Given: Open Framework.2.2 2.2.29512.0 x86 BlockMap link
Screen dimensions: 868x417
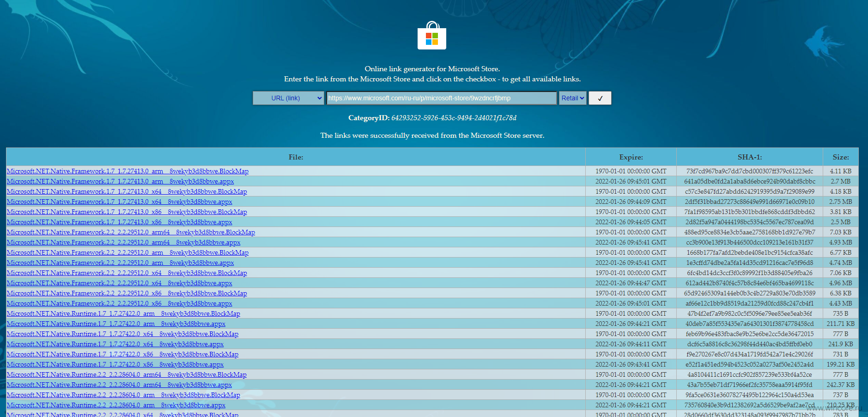Looking at the screenshot, I should click(x=127, y=293).
